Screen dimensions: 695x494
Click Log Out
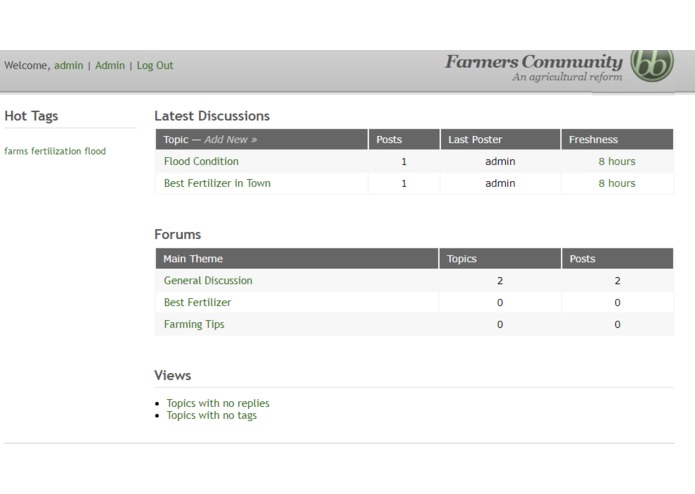pyautogui.click(x=155, y=66)
